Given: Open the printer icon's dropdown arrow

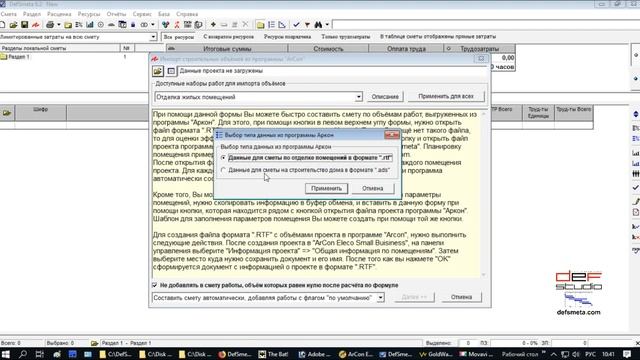Looking at the screenshot, I should tap(59, 25).
